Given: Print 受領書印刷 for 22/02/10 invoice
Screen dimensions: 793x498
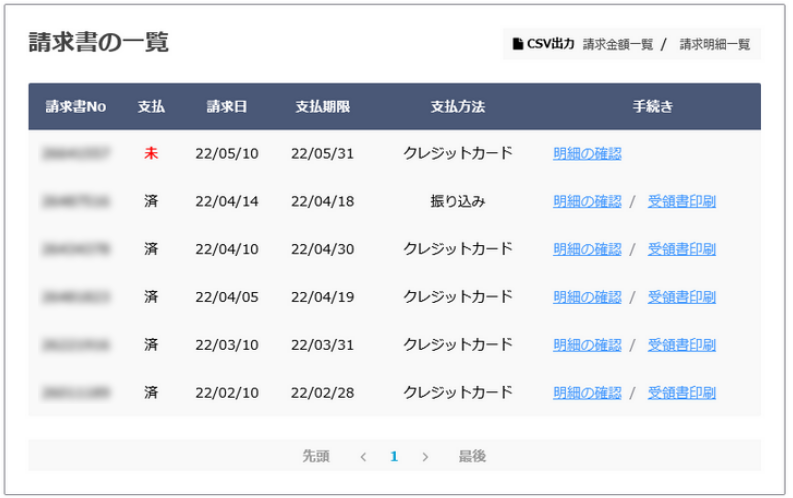Looking at the screenshot, I should 682,392.
